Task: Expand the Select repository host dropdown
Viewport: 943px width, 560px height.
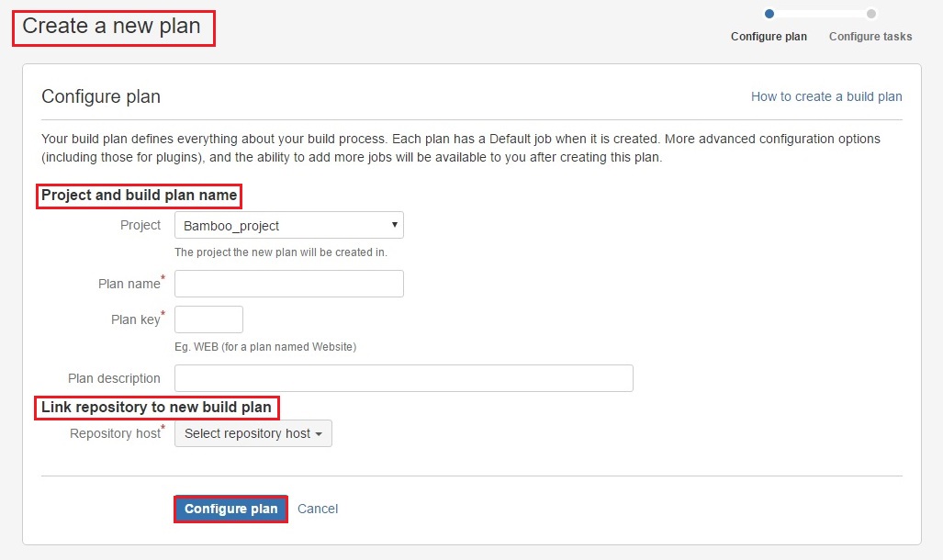Action: point(253,433)
